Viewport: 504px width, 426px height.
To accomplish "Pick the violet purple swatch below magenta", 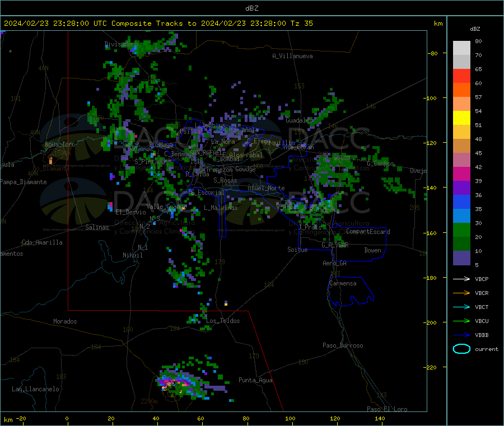I will tap(461, 188).
